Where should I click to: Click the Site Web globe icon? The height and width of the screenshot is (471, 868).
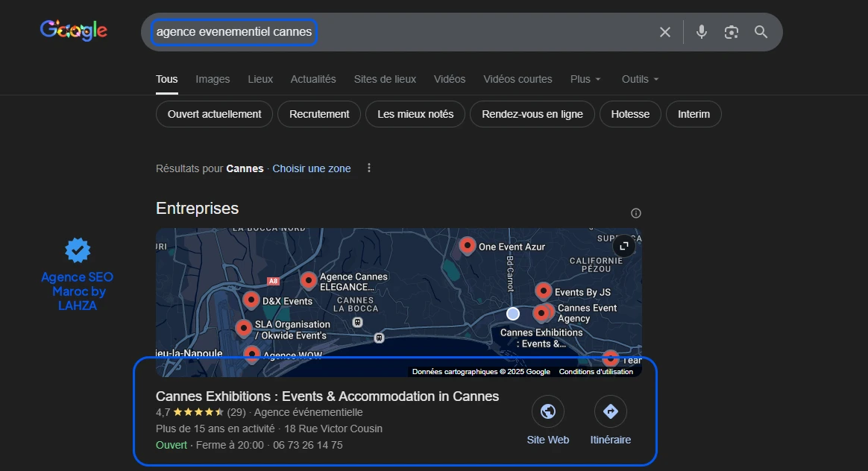548,411
